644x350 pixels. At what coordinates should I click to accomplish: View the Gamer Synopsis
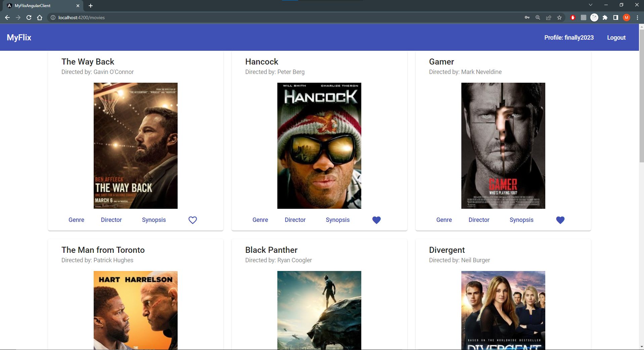(521, 220)
